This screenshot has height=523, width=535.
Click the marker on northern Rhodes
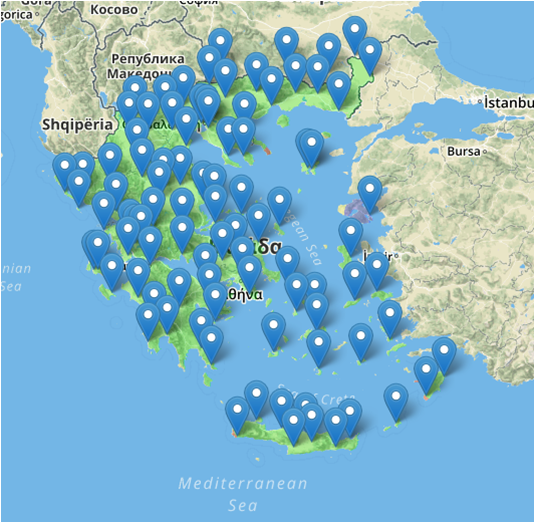coord(444,356)
